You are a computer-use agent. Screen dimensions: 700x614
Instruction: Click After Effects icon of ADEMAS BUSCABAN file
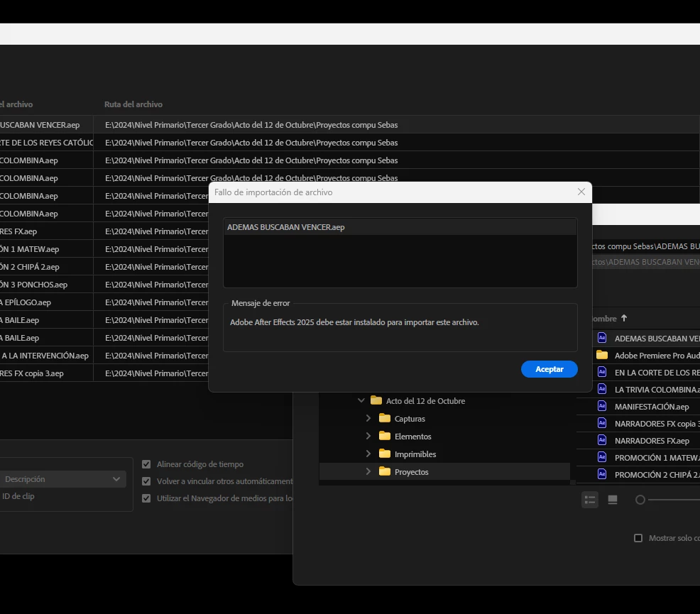tap(602, 338)
